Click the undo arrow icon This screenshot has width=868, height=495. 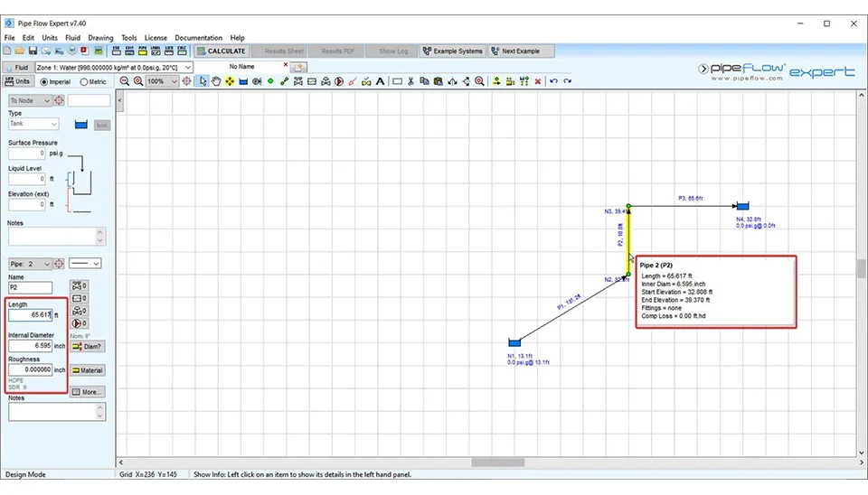(x=553, y=81)
